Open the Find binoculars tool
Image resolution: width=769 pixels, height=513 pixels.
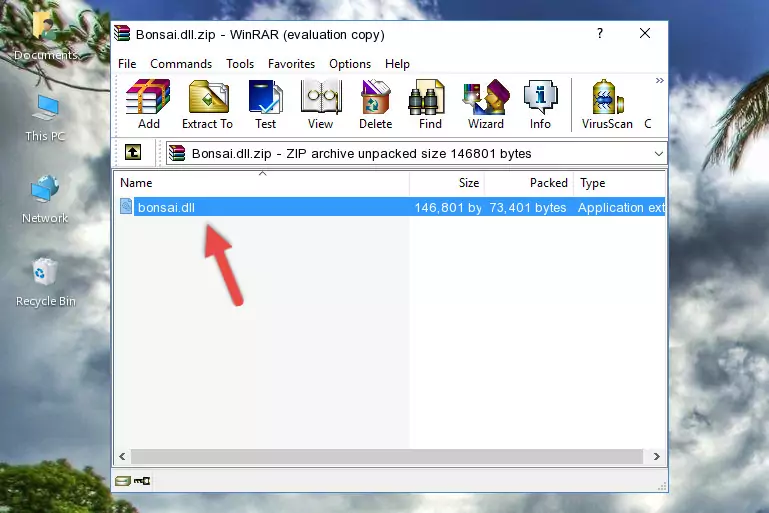(430, 104)
